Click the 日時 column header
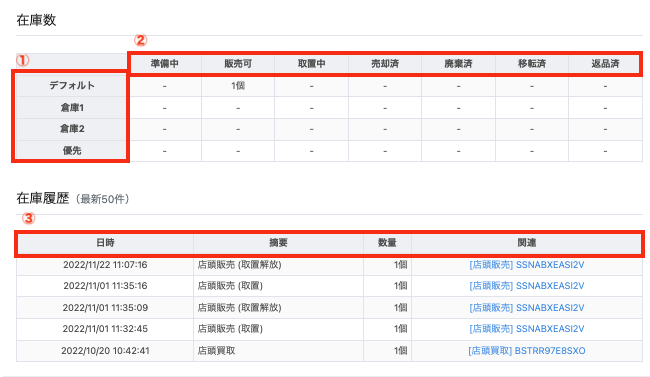 [x=105, y=243]
